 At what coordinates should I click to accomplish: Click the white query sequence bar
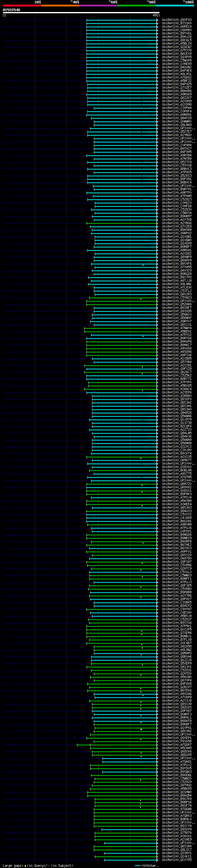[81, 13]
